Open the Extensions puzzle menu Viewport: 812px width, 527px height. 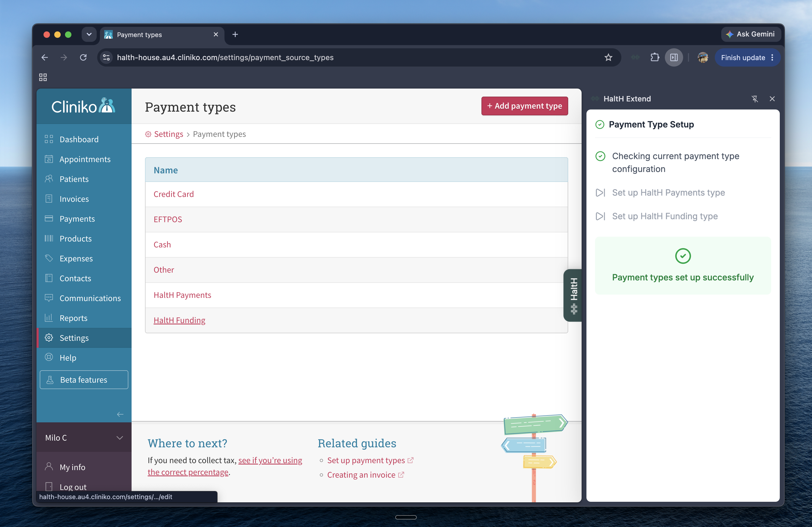[x=655, y=57]
